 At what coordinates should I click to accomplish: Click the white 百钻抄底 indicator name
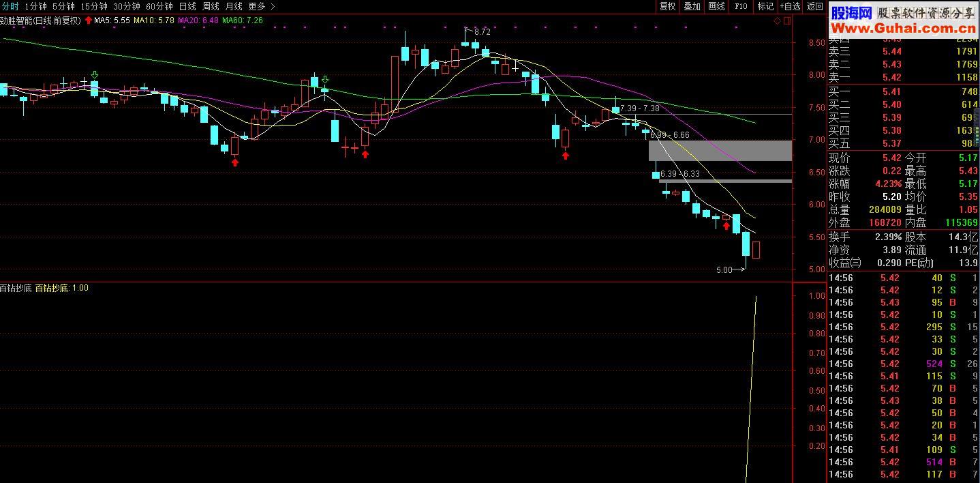click(16, 288)
